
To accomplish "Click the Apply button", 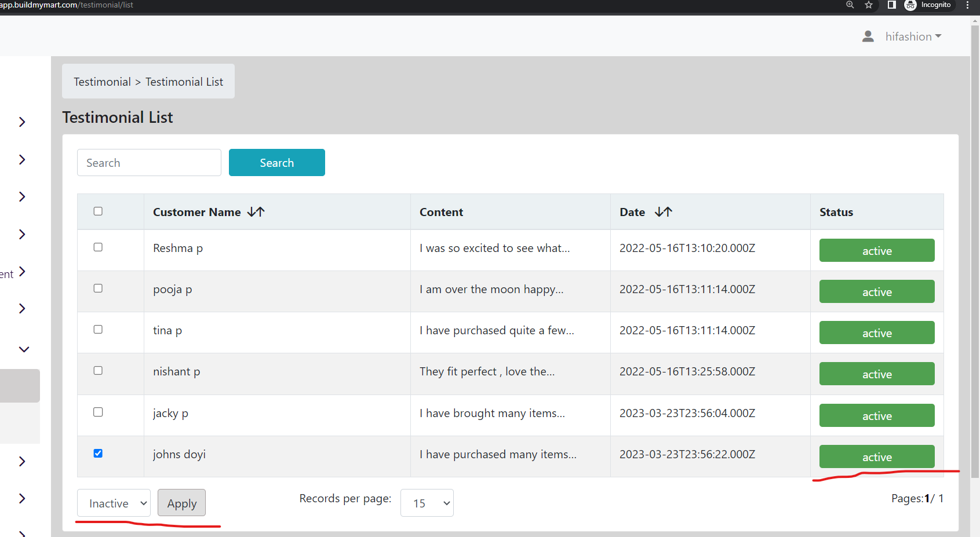I will pos(182,503).
